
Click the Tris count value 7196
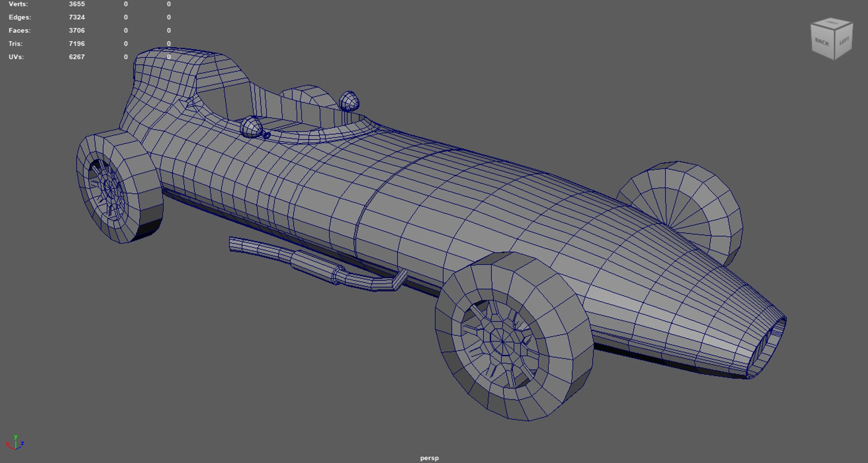coord(77,43)
